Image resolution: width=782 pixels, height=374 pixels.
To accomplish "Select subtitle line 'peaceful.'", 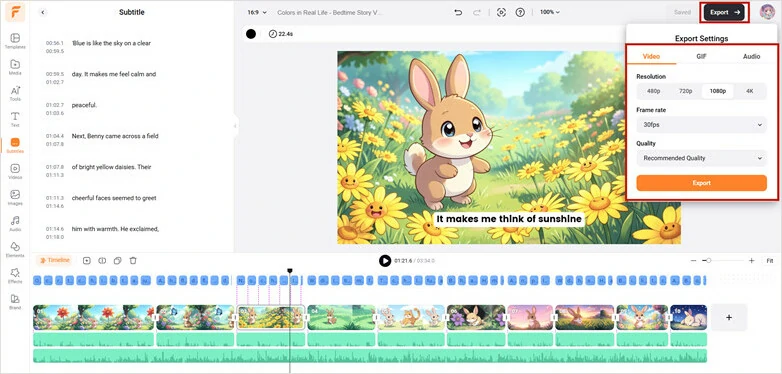I will point(84,105).
